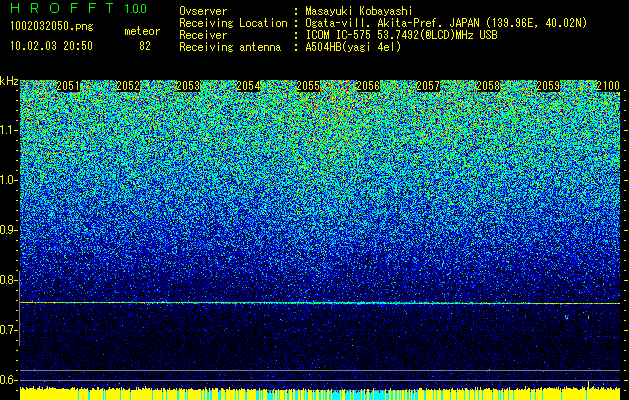Image resolution: width=629 pixels, height=400 pixels.
Task: Click the 2052 time marker label
Action: click(128, 86)
